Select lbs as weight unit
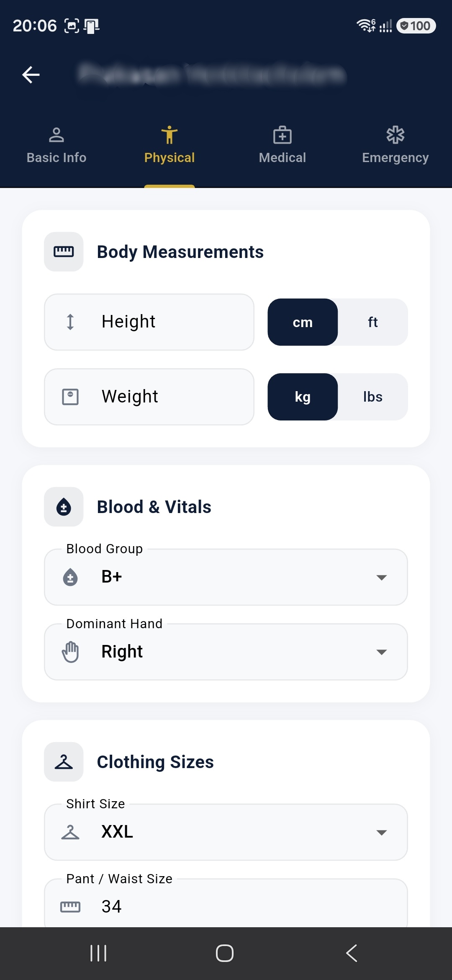Viewport: 452px width, 980px height. coord(373,397)
